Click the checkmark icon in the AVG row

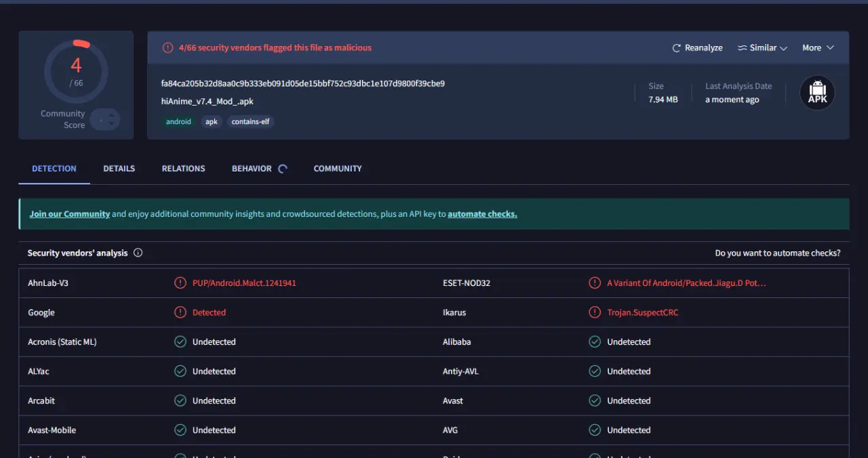click(x=595, y=430)
